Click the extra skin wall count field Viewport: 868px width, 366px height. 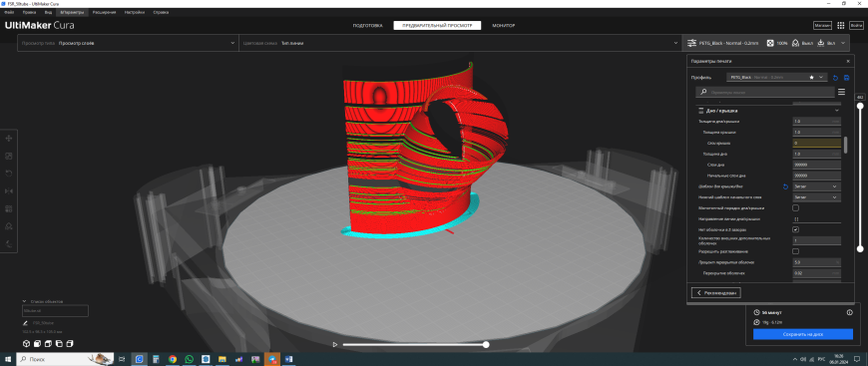pyautogui.click(x=816, y=241)
